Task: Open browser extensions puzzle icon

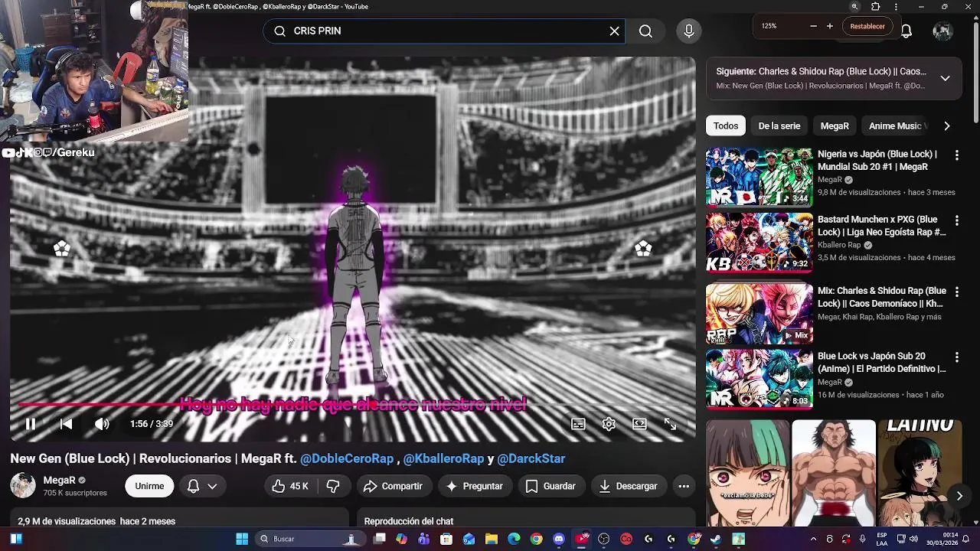Action: pyautogui.click(x=876, y=7)
